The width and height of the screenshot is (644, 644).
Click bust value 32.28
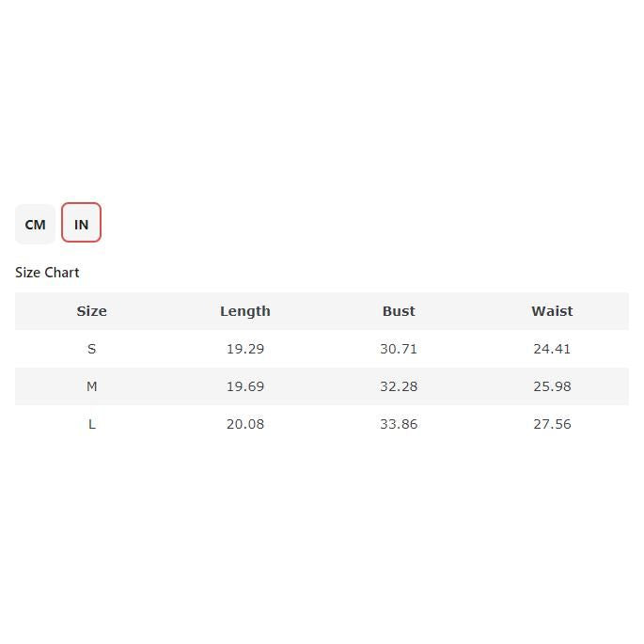pos(399,386)
